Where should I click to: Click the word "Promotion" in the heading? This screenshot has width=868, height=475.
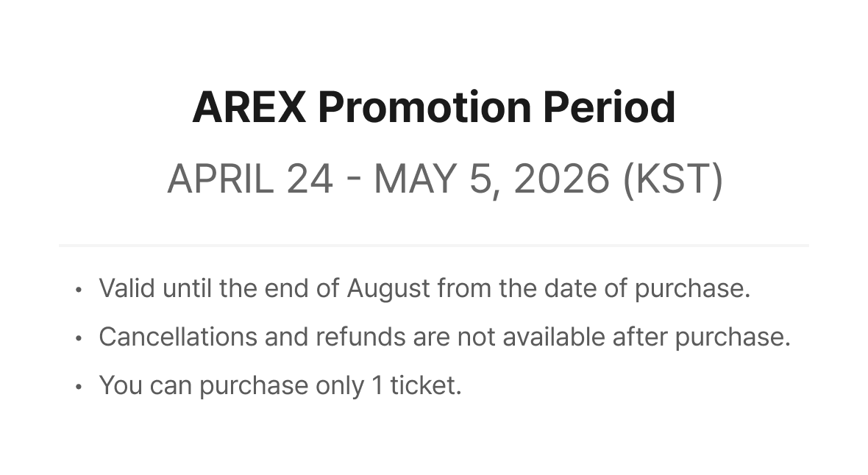424,107
